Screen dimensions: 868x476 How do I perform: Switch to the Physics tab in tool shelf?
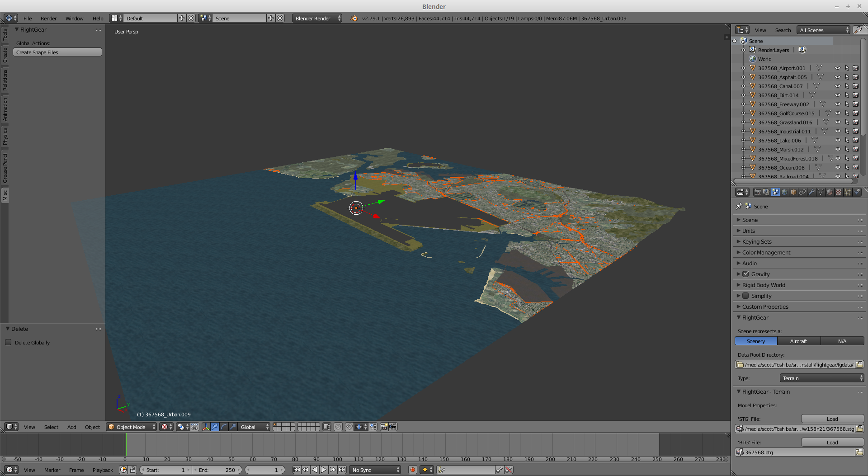point(5,136)
